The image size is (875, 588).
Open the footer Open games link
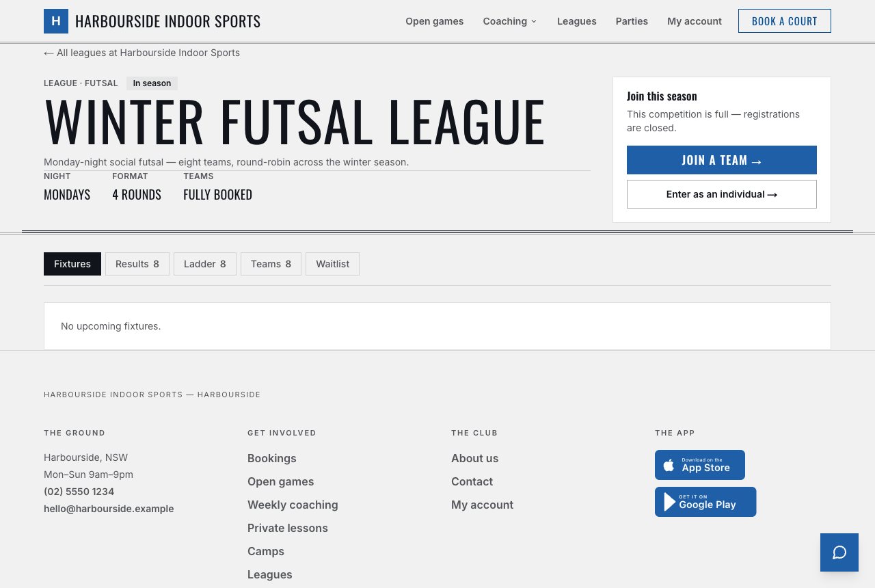click(281, 481)
